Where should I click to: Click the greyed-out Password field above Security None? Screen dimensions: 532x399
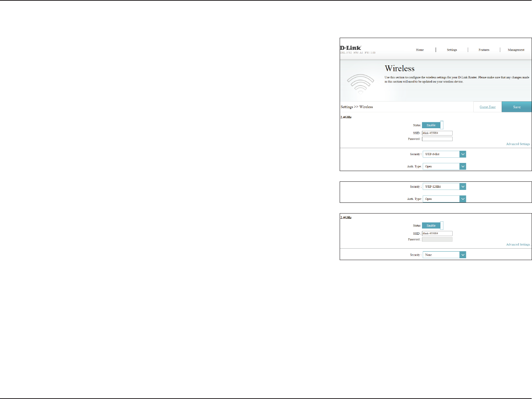pyautogui.click(x=437, y=239)
